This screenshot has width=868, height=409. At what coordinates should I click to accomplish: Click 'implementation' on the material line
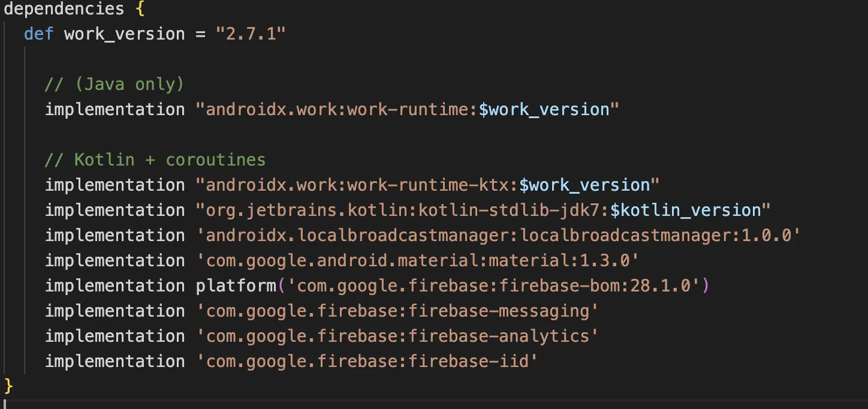(115, 261)
